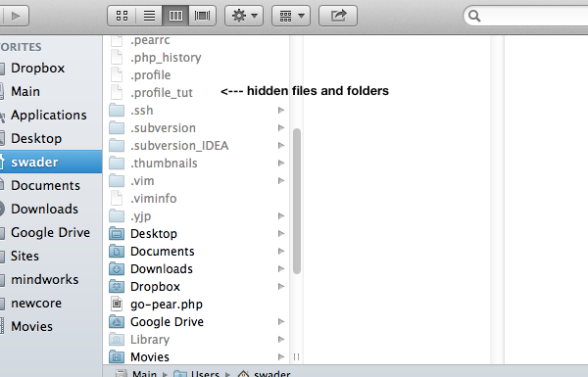
Task: Open Documents in the sidebar favorites
Action: [45, 185]
